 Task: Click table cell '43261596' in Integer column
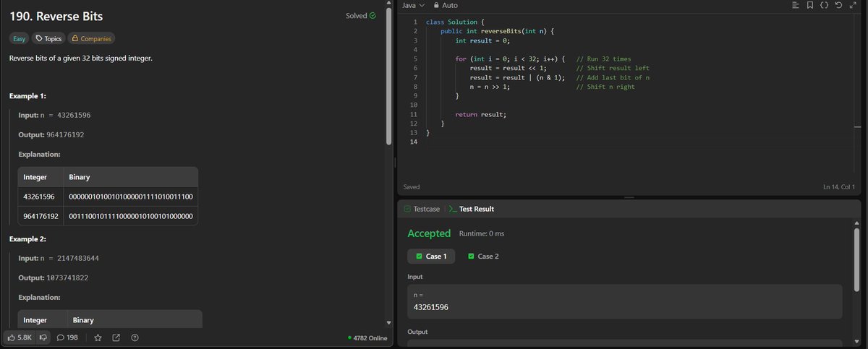(x=39, y=197)
